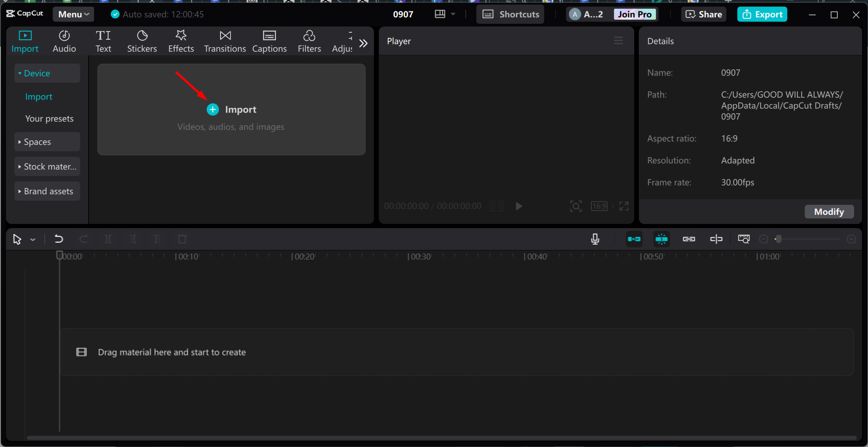This screenshot has height=447, width=868.
Task: Open the Audio panel
Action: [64, 41]
